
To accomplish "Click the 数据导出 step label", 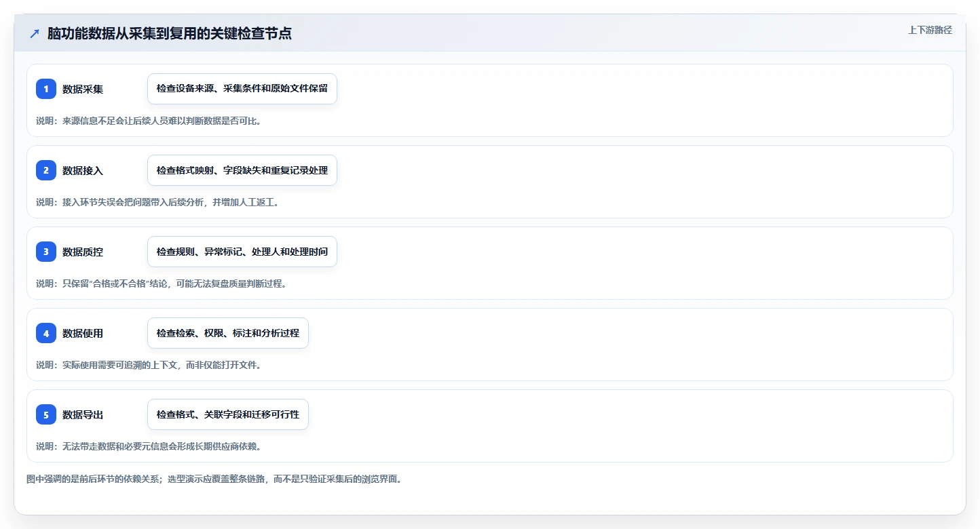I will 83,414.
